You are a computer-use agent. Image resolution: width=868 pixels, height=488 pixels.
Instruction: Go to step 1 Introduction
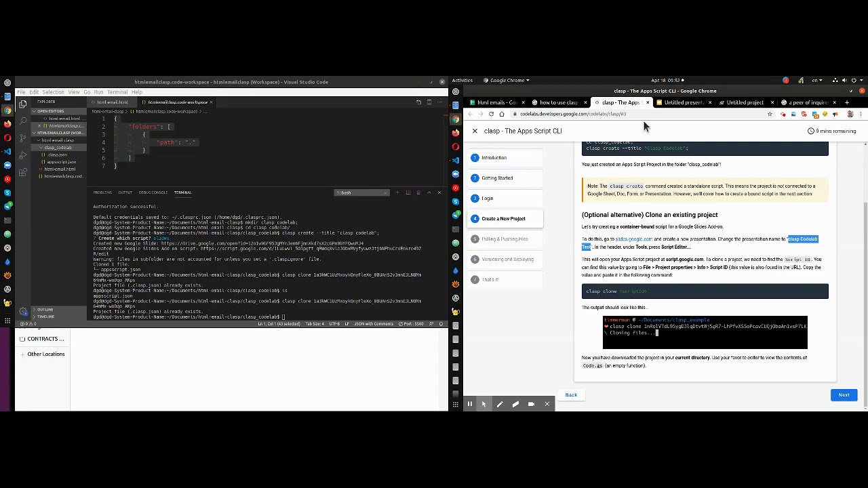(503, 158)
